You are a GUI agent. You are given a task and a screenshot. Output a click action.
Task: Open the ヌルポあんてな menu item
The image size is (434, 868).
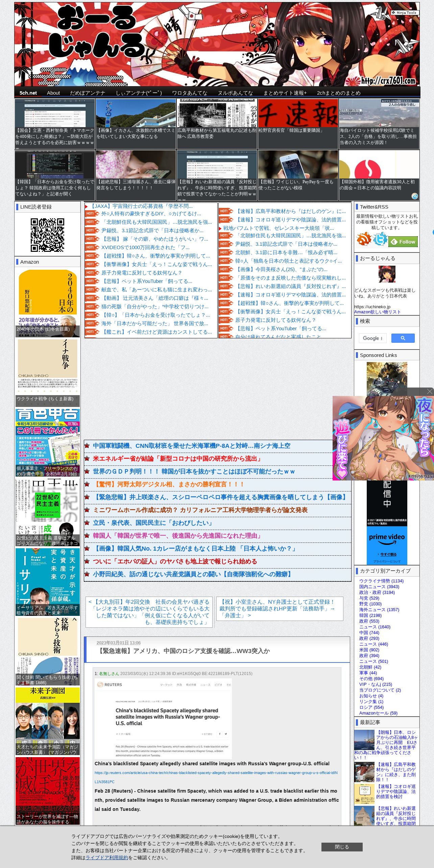[x=235, y=93]
